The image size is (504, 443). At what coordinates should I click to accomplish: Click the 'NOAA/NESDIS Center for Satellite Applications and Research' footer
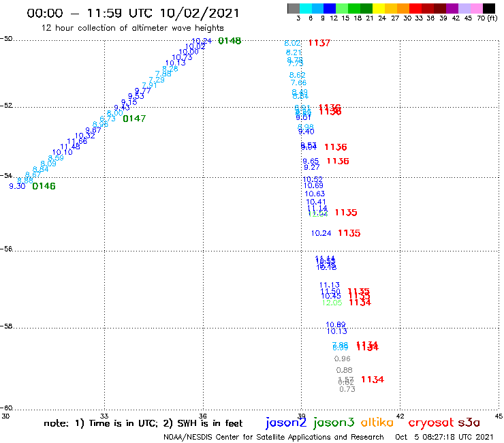coord(274,438)
